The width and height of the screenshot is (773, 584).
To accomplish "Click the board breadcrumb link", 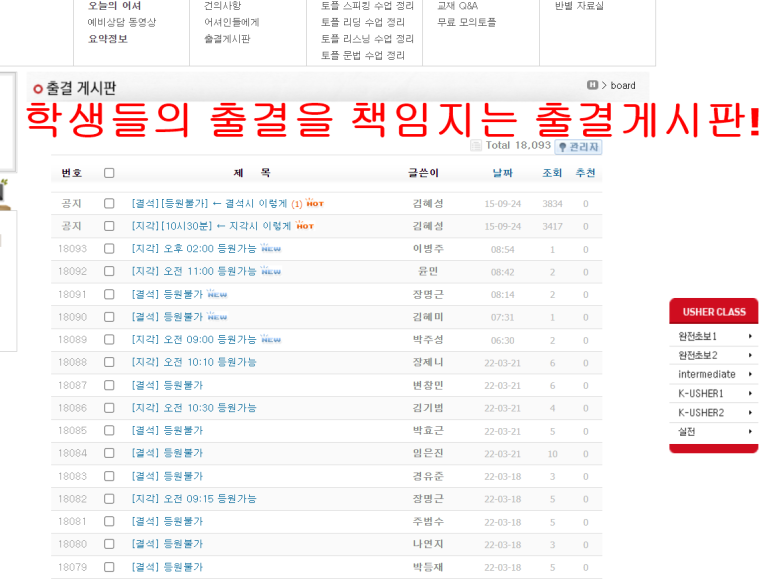I will tap(623, 85).
